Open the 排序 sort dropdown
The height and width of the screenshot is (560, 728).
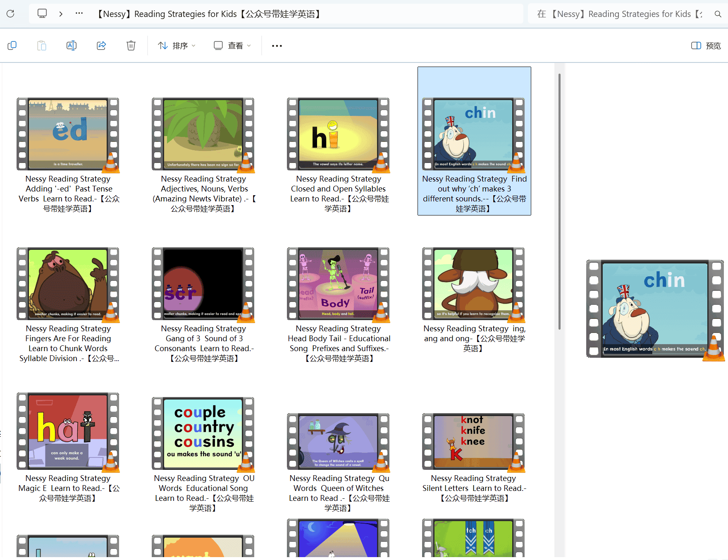coord(177,45)
